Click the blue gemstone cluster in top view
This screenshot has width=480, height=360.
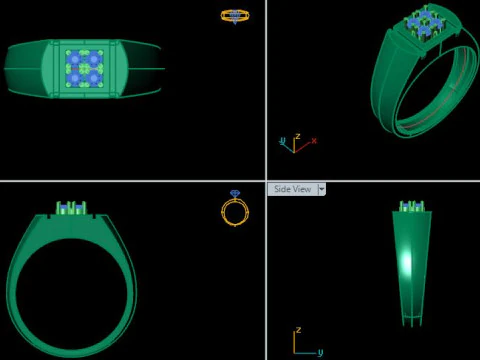[84, 69]
